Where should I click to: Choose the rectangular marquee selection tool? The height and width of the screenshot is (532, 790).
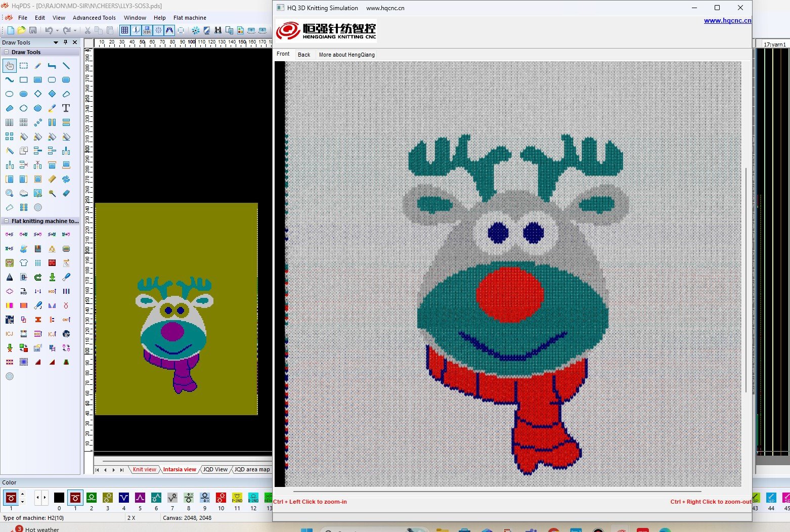pyautogui.click(x=24, y=66)
